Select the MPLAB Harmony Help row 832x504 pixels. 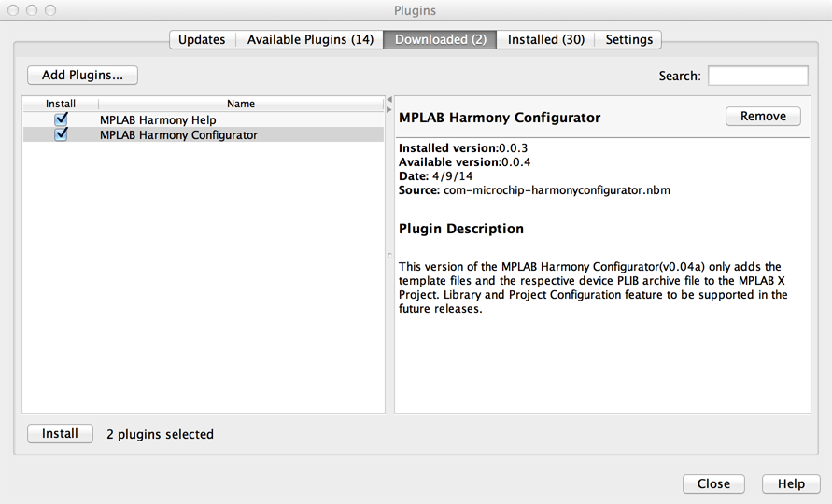(x=158, y=120)
